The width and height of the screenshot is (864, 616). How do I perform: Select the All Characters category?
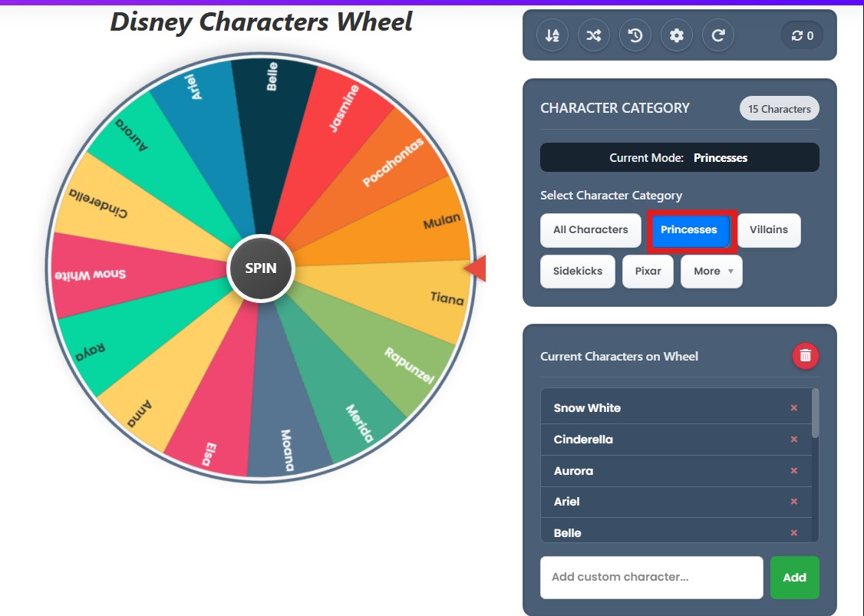pyautogui.click(x=591, y=230)
